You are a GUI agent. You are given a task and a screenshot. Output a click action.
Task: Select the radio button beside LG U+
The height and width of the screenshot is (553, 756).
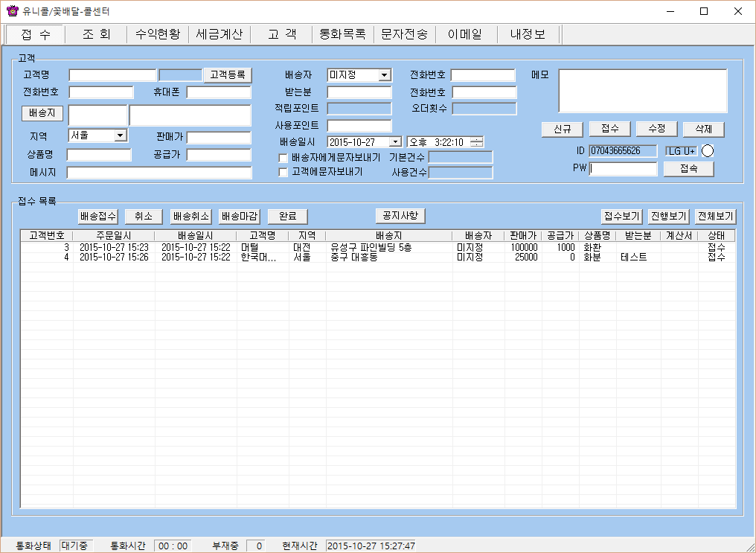click(707, 150)
